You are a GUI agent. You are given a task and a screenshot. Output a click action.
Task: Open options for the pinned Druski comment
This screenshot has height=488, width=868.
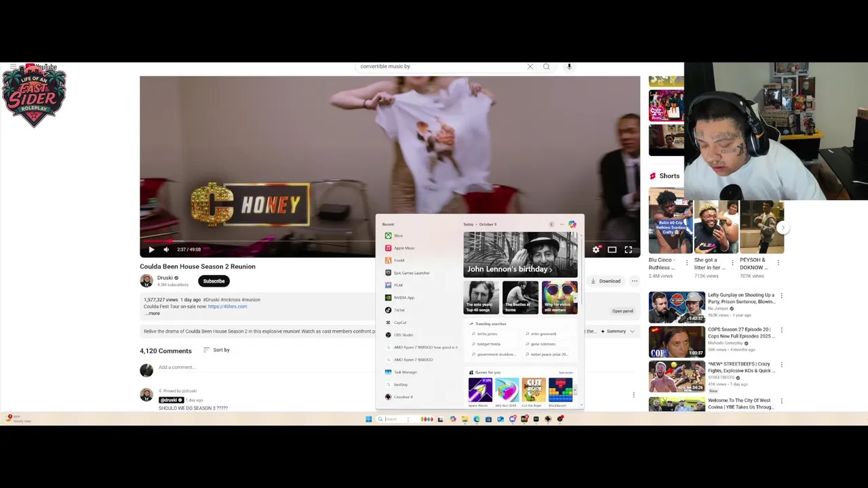coord(633,395)
